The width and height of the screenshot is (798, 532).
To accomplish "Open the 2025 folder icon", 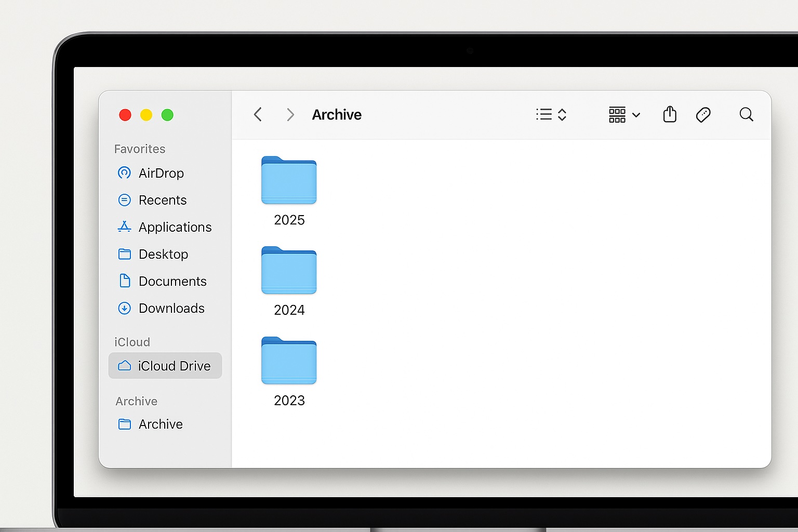I will pos(289,180).
